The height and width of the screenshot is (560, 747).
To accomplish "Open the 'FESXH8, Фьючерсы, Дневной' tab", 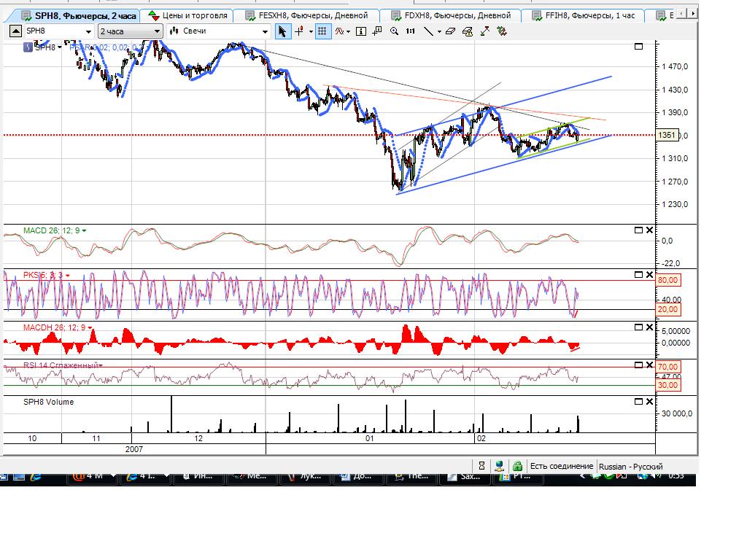I will pyautogui.click(x=307, y=16).
